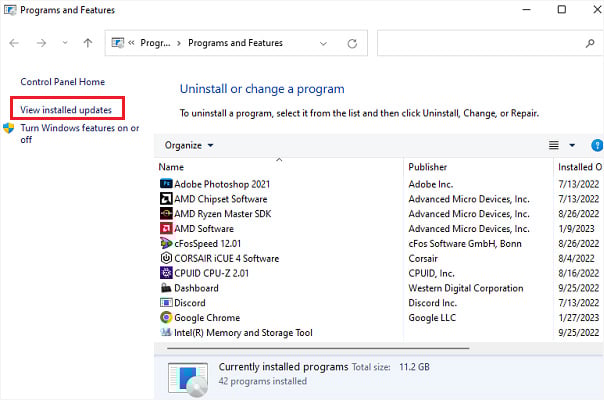Click the CORSAIR iCUE 4 Software icon
This screenshot has width=604, height=400.
click(166, 258)
